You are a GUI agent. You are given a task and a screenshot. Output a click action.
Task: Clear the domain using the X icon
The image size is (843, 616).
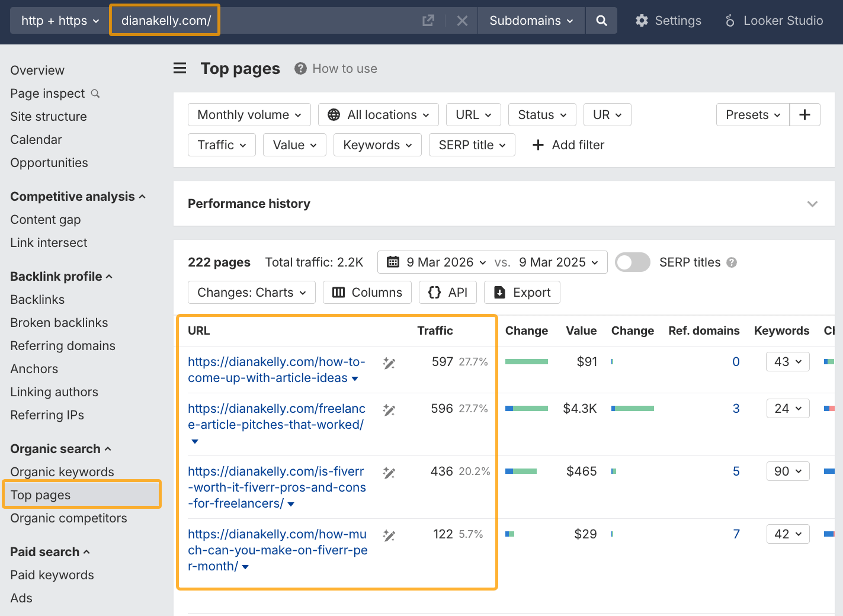click(x=461, y=20)
